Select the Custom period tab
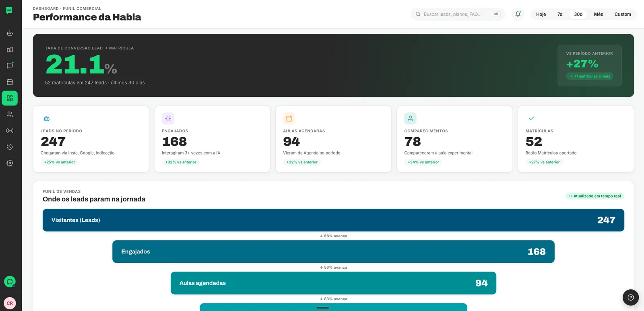The width and height of the screenshot is (644, 311). pos(623,14)
